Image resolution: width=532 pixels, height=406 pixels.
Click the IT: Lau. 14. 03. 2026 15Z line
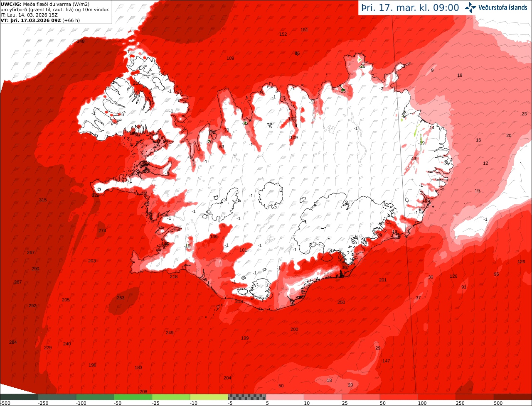point(29,15)
